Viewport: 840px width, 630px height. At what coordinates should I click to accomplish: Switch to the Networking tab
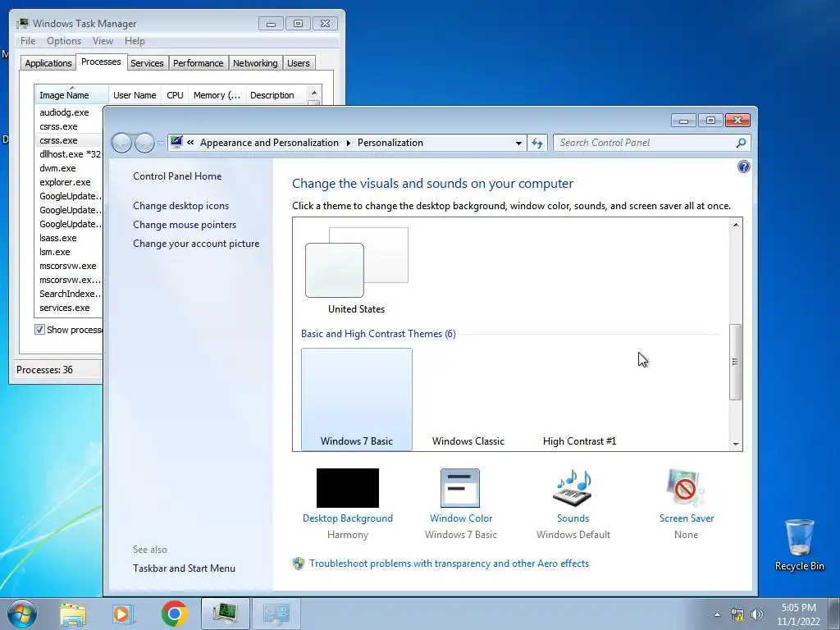[x=255, y=63]
